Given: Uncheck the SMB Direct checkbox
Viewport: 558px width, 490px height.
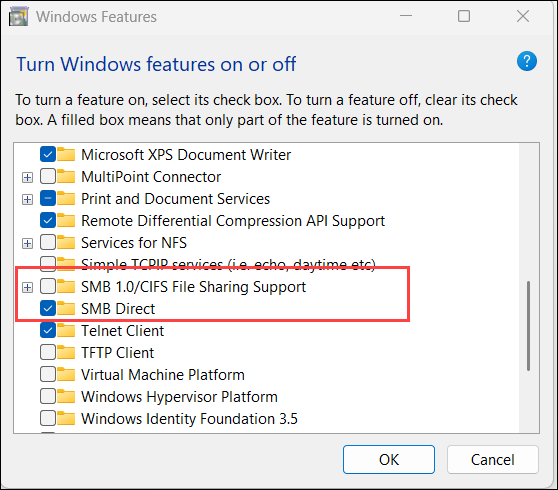Looking at the screenshot, I should (x=48, y=309).
